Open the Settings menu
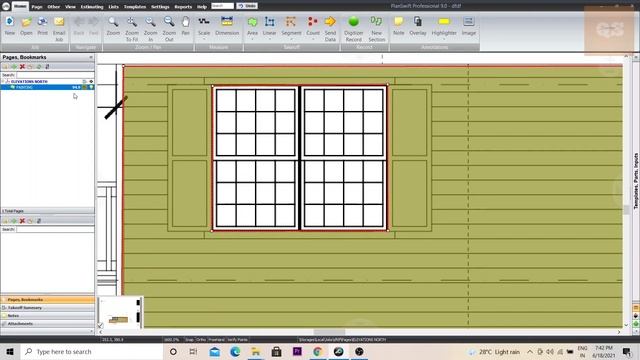Viewport: 640px width, 360px height. click(160, 7)
